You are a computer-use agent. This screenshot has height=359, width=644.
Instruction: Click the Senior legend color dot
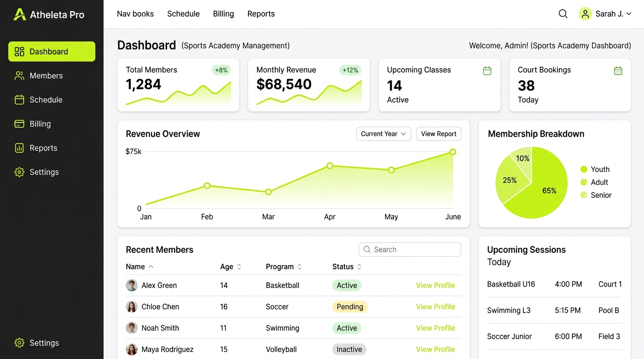pos(584,195)
